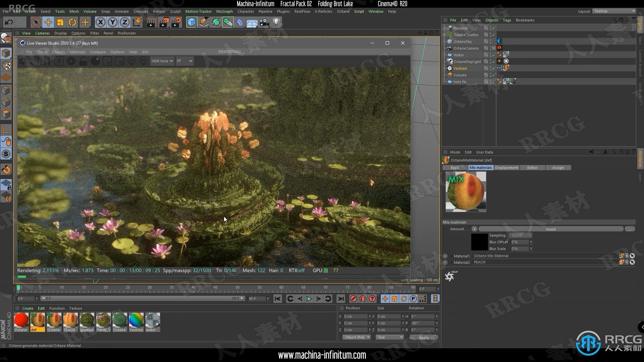Screen dimensions: 644x362
Task: Click the Render to Picture Viewer icon
Action: pyautogui.click(x=164, y=22)
